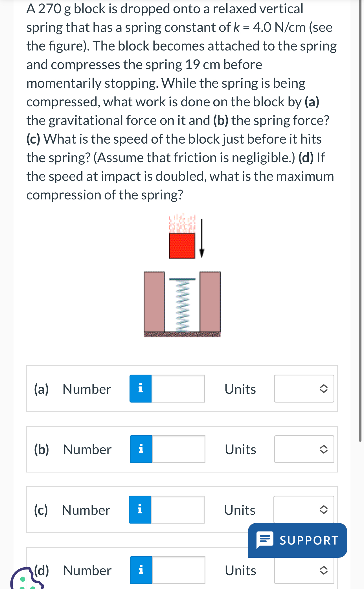Click the Number field for part (c)
The height and width of the screenshot is (589, 364).
pos(178,509)
